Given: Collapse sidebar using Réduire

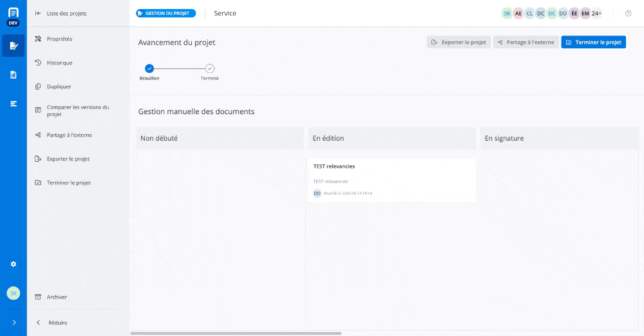Looking at the screenshot, I should tap(57, 322).
